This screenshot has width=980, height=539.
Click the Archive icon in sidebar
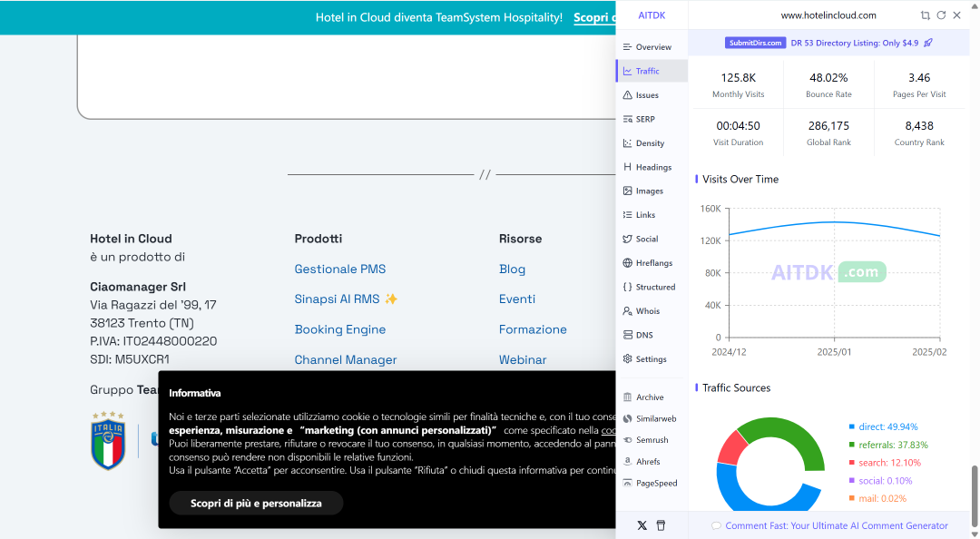pyautogui.click(x=628, y=397)
